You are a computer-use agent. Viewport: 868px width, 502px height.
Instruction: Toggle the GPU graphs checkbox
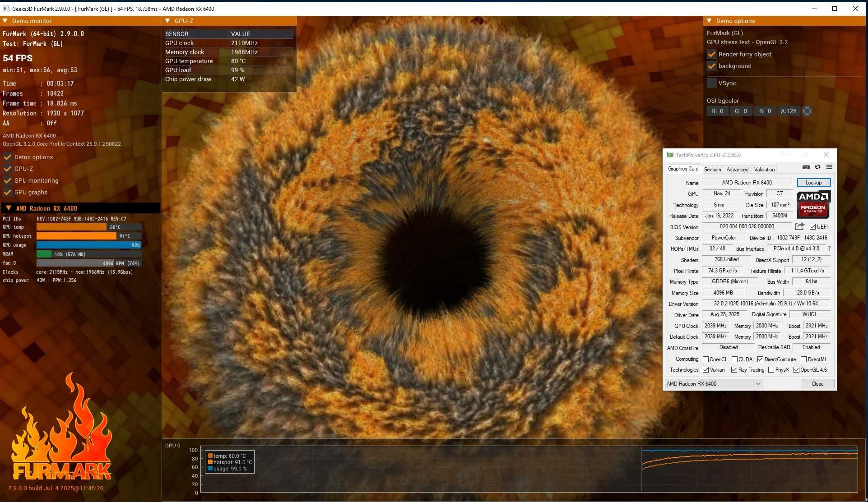coord(8,192)
